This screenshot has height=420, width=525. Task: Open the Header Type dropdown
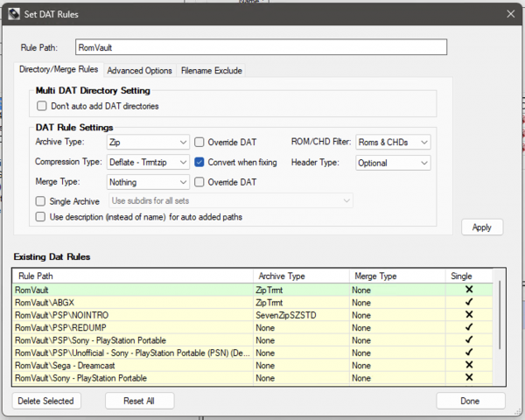click(x=393, y=163)
